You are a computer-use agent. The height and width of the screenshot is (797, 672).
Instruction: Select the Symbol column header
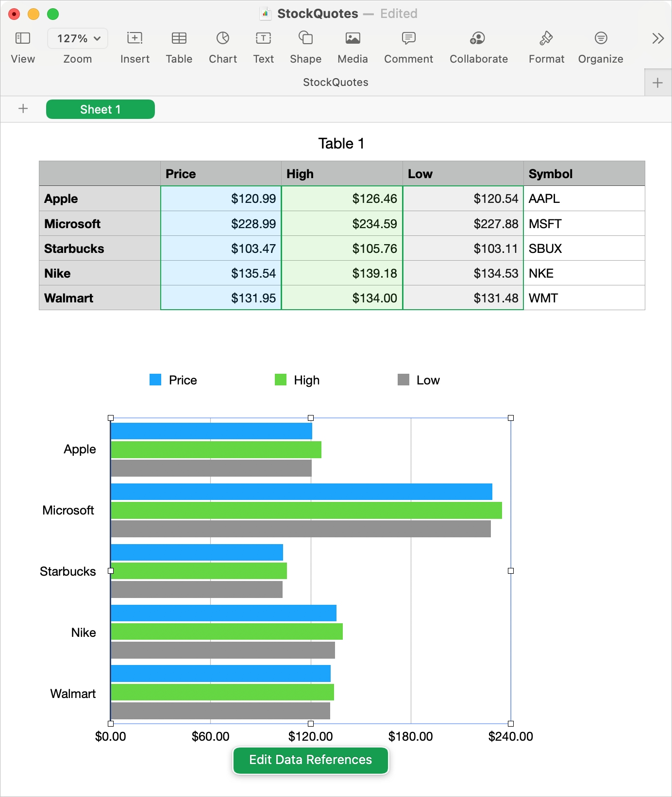[x=584, y=174]
